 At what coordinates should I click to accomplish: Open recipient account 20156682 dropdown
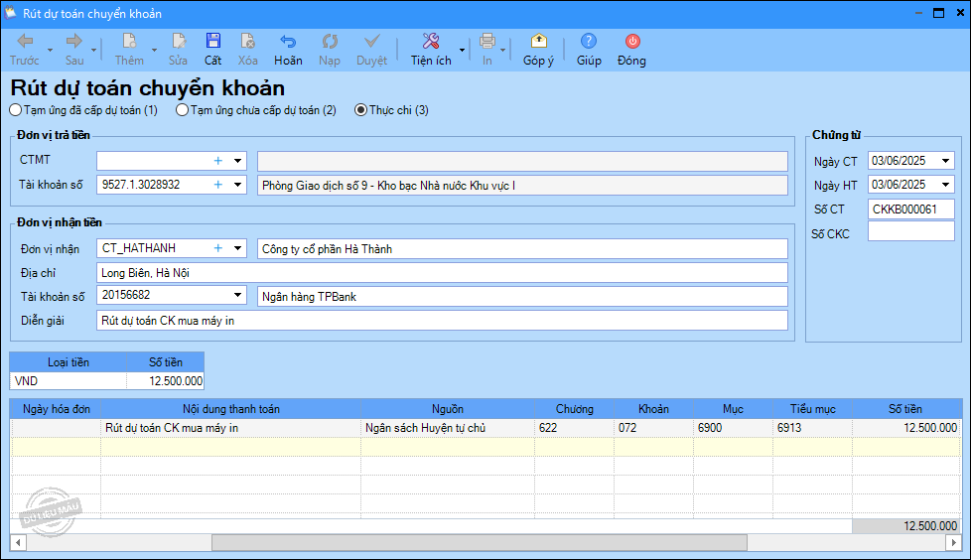pos(238,295)
